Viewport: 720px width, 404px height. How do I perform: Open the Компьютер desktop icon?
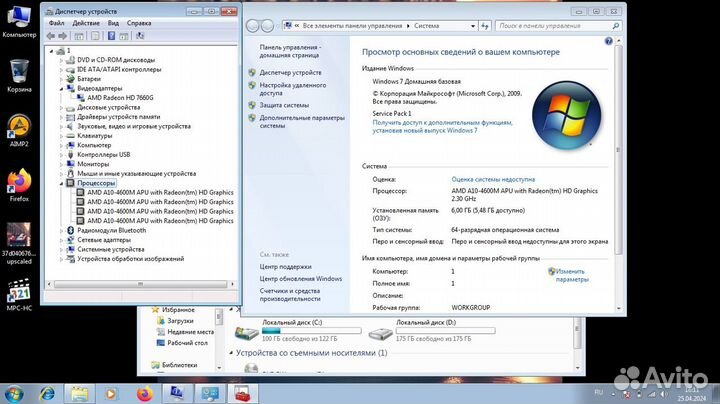tap(19, 21)
